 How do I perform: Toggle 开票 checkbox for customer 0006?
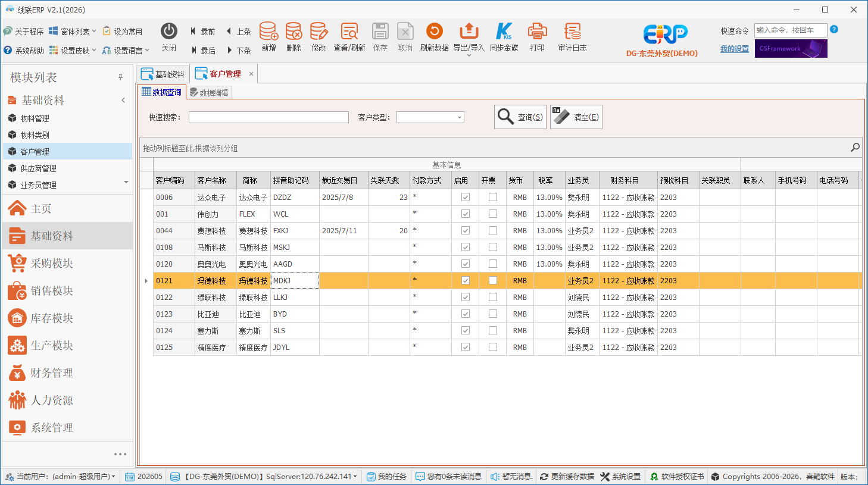(x=493, y=197)
